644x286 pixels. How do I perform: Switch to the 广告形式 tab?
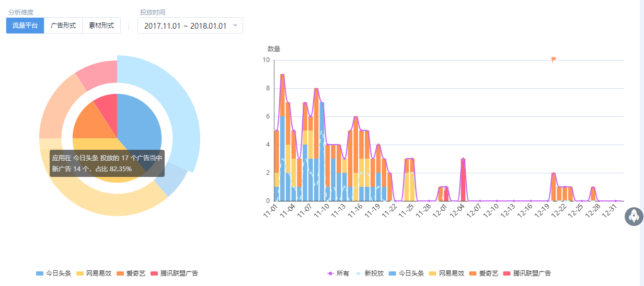(x=63, y=26)
